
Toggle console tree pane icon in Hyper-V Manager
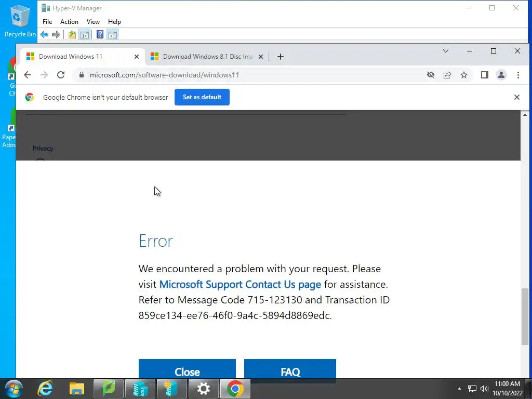85,35
